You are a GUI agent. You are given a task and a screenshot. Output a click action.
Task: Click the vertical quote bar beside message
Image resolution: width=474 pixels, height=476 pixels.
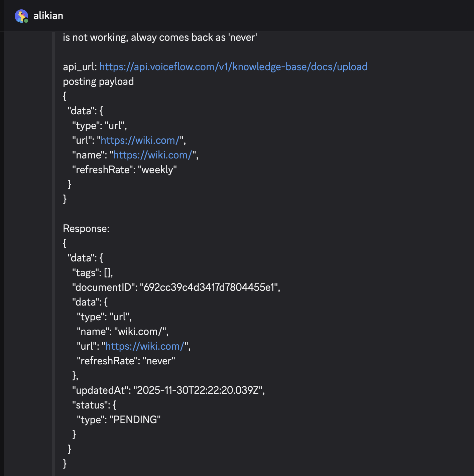pyautogui.click(x=53, y=234)
